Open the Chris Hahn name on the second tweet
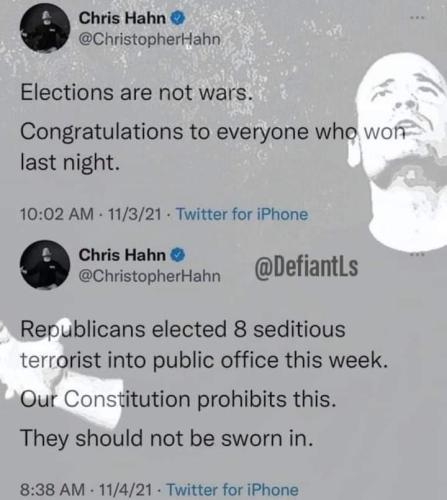 coord(122,255)
